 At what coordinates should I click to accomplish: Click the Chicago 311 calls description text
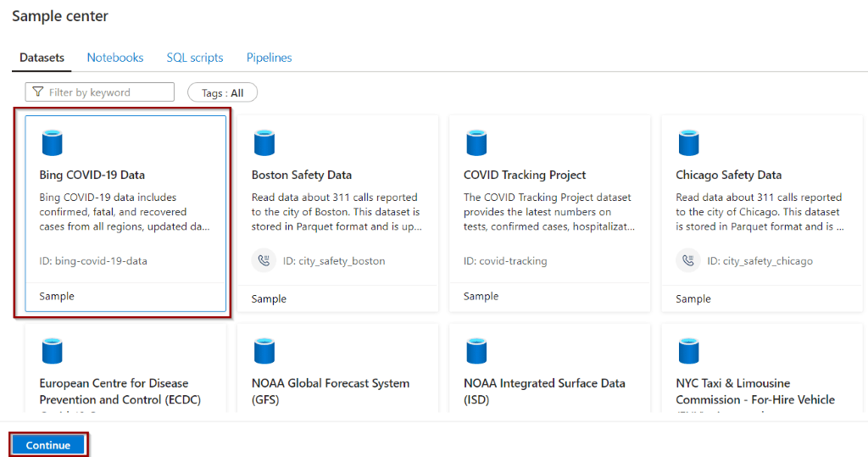click(x=759, y=212)
